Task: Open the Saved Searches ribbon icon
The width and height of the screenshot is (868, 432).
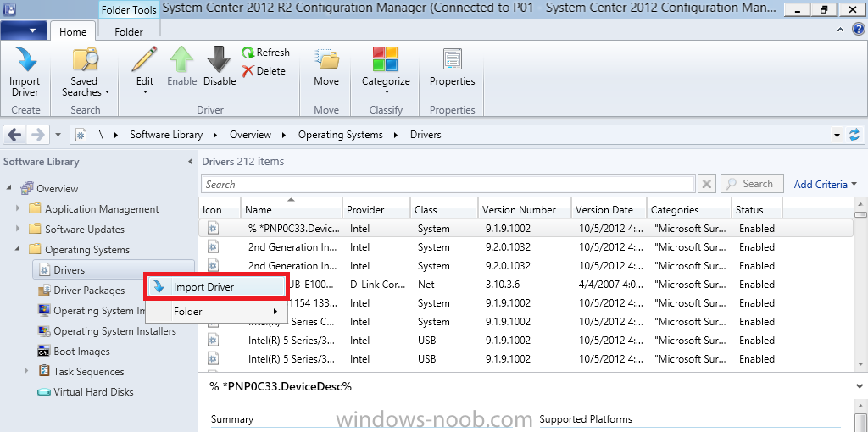Action: pyautogui.click(x=86, y=58)
